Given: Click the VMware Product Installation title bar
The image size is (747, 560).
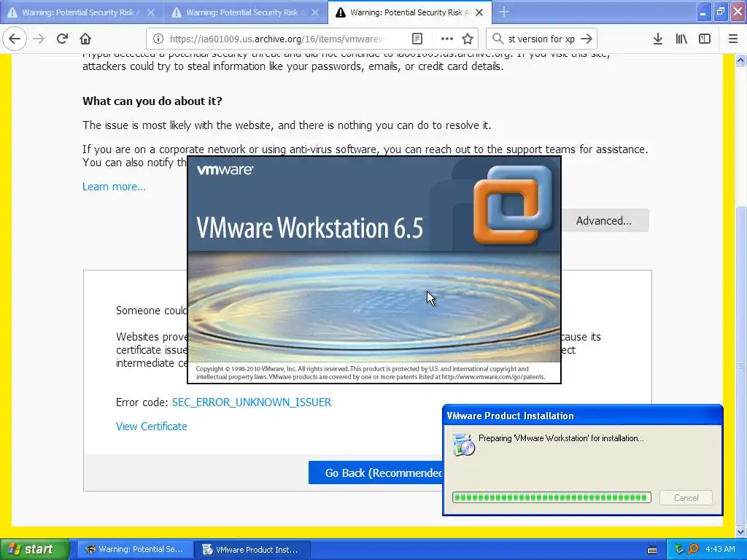Looking at the screenshot, I should click(x=583, y=416).
